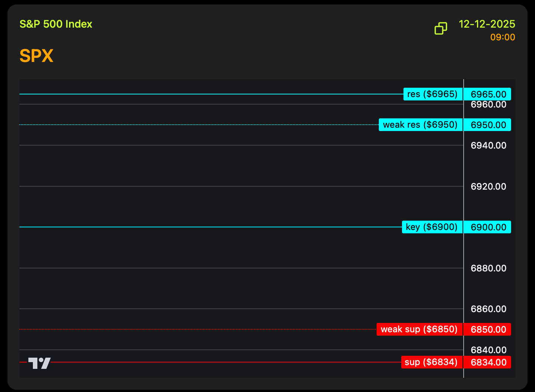
Task: Click the 6834.00 red price tag
Action: point(488,362)
